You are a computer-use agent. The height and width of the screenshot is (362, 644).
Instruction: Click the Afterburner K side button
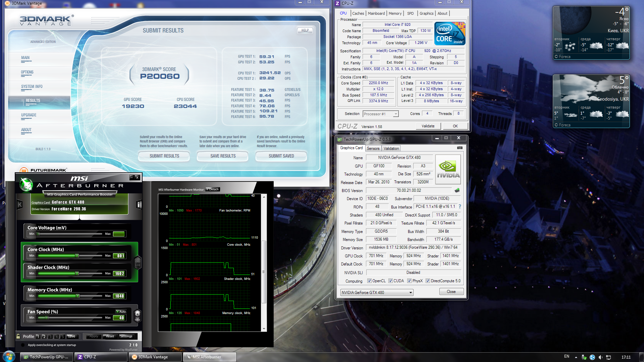(20, 204)
